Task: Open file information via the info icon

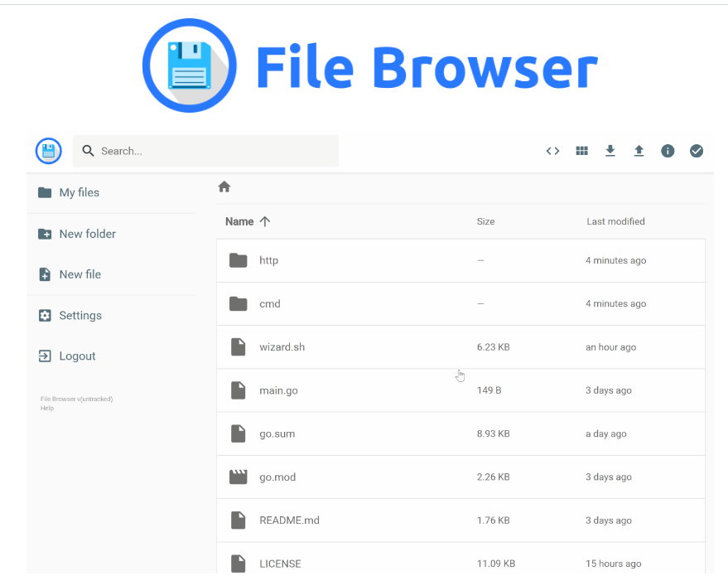Action: pos(668,151)
